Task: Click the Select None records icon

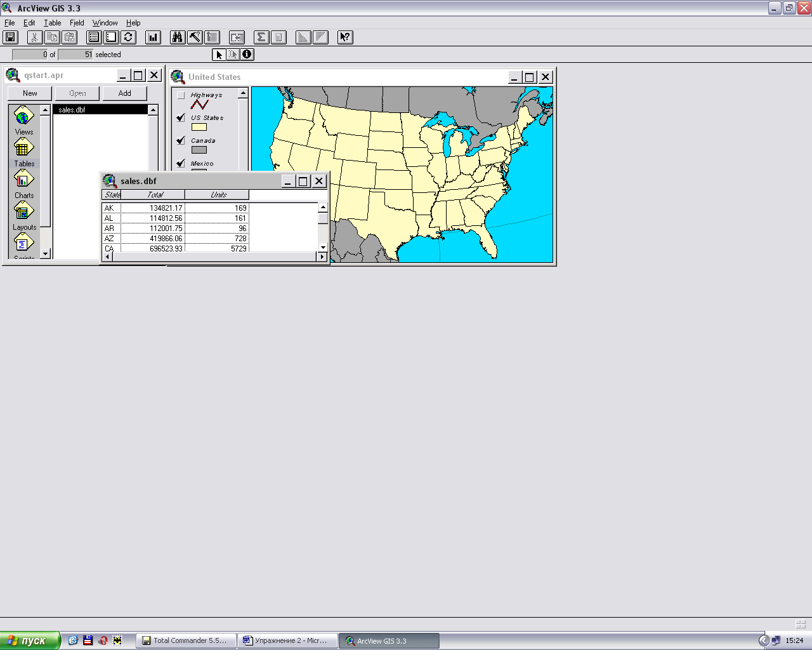Action: coord(111,37)
